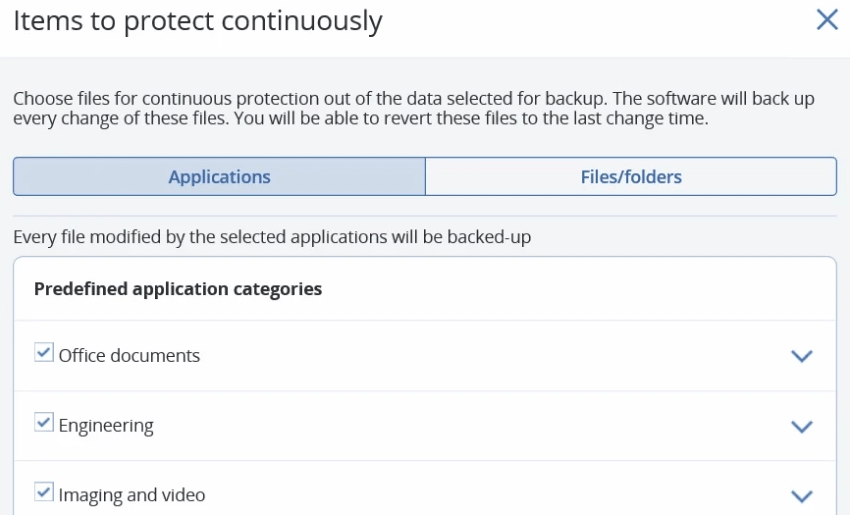Click the Office documents label text
Image resolution: width=850 pixels, height=515 pixels.
tap(129, 356)
